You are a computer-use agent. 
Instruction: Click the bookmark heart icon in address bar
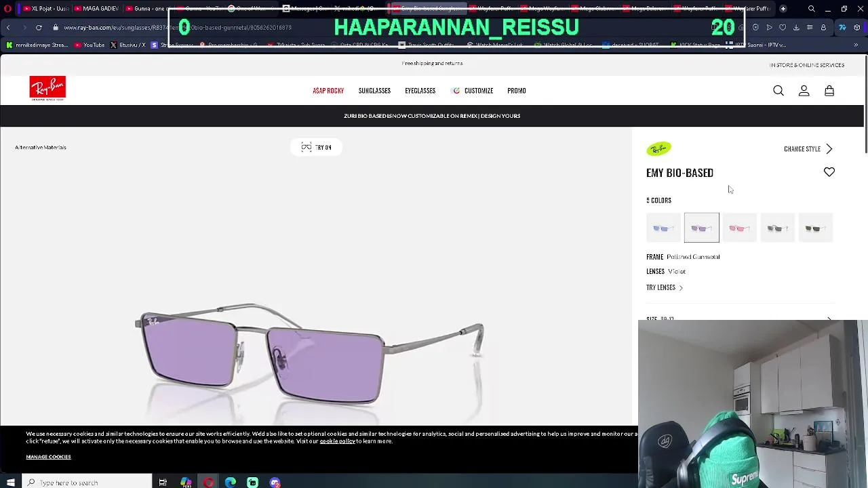(x=783, y=28)
